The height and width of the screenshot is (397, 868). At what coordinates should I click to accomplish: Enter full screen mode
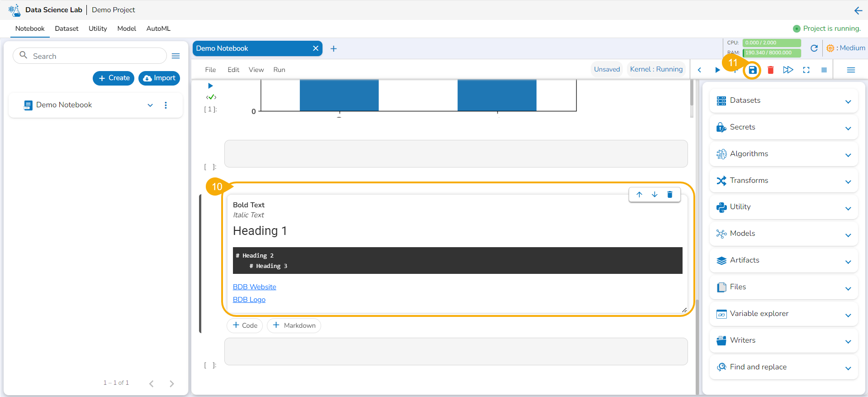[806, 70]
